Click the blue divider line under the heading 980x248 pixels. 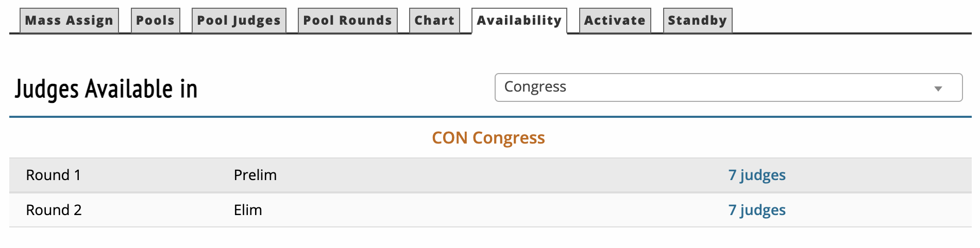pos(489,117)
